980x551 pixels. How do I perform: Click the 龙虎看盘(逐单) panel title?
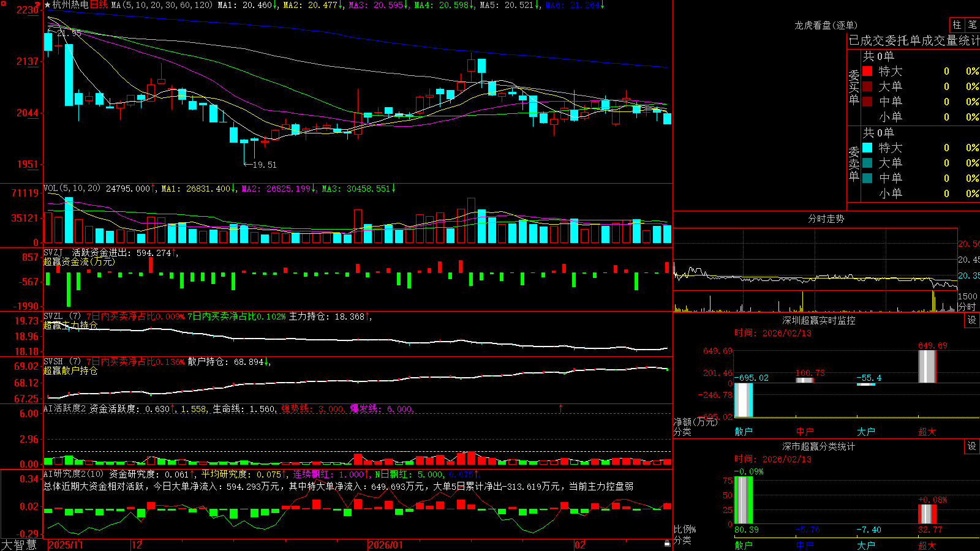pos(826,25)
